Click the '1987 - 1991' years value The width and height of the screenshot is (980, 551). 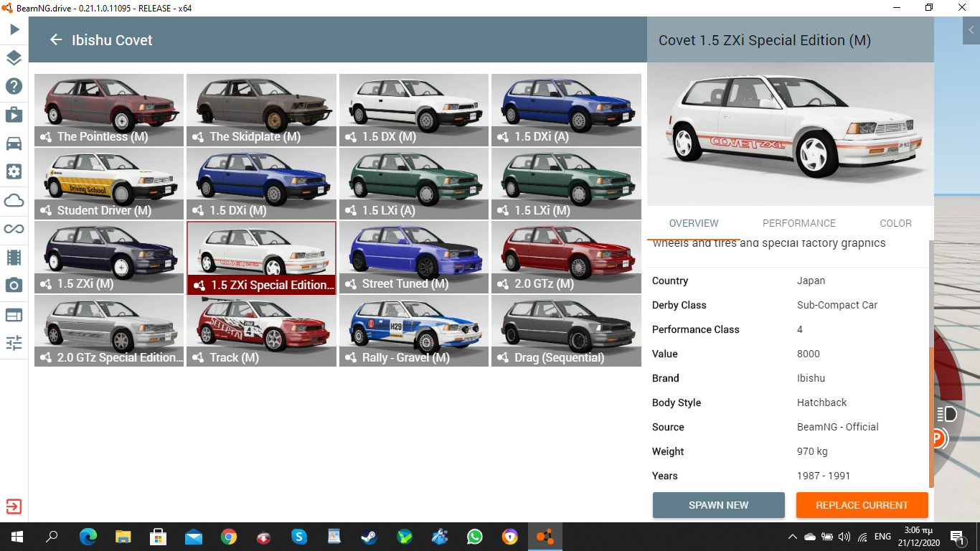pyautogui.click(x=822, y=476)
